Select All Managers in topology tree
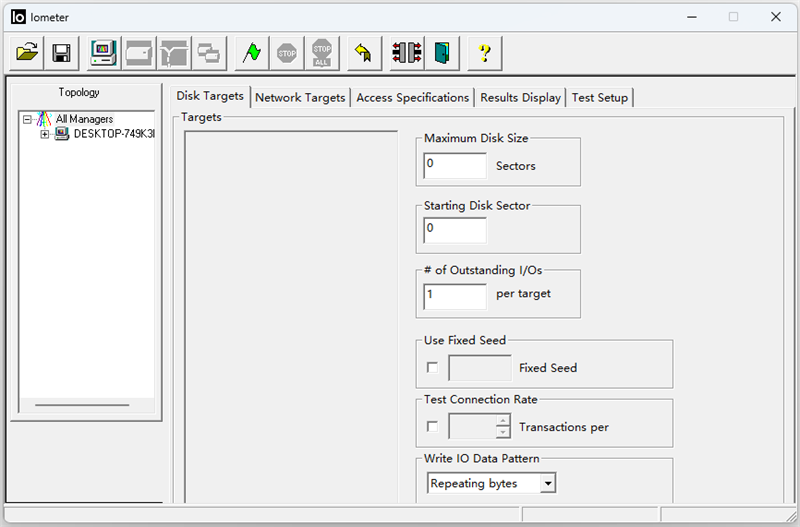800x527 pixels. coord(84,119)
